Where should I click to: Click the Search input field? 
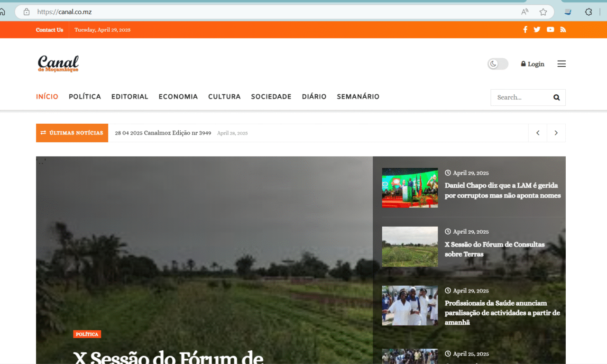[x=521, y=98]
